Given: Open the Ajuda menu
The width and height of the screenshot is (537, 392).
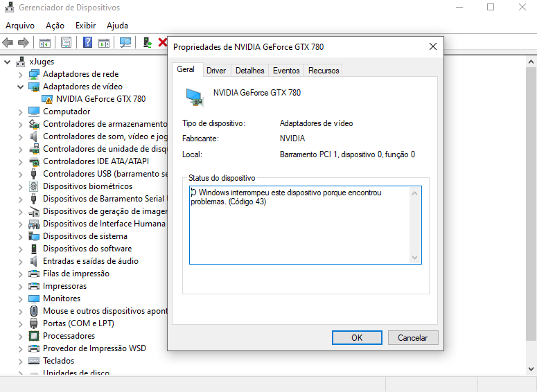Looking at the screenshot, I should click(x=118, y=26).
